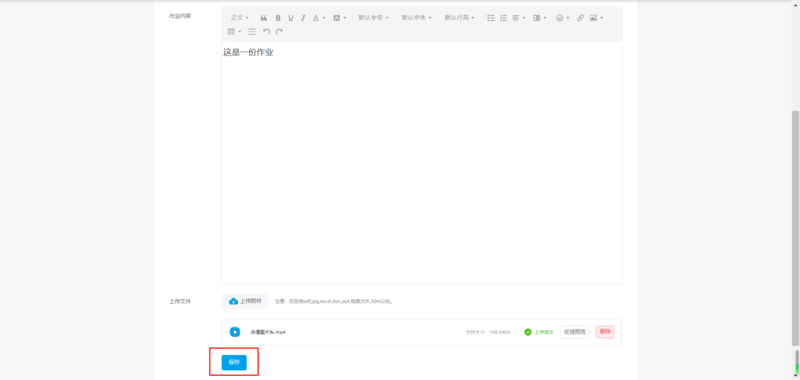Click the upload note about supported file types
Viewport: 800px width, 380px height.
pos(334,301)
